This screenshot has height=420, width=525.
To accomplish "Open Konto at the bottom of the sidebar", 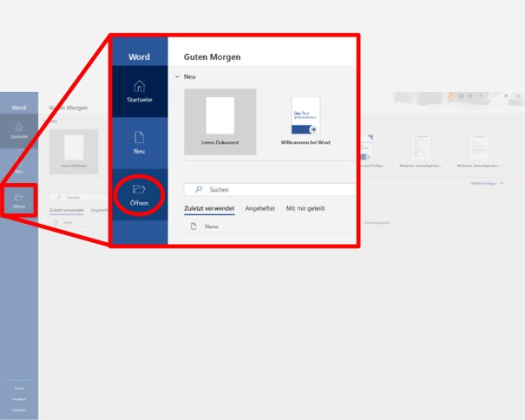I will pos(19,388).
